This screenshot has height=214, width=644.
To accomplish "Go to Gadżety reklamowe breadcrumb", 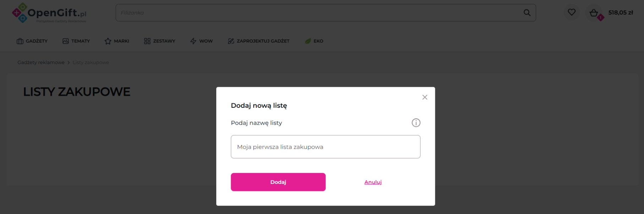I will [x=41, y=62].
